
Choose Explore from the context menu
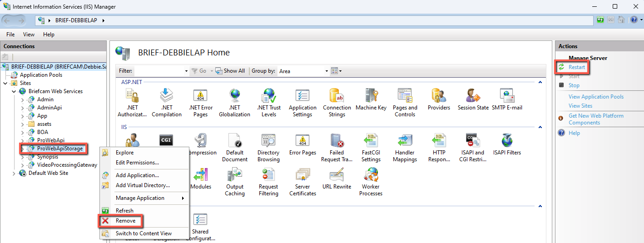[144, 153]
